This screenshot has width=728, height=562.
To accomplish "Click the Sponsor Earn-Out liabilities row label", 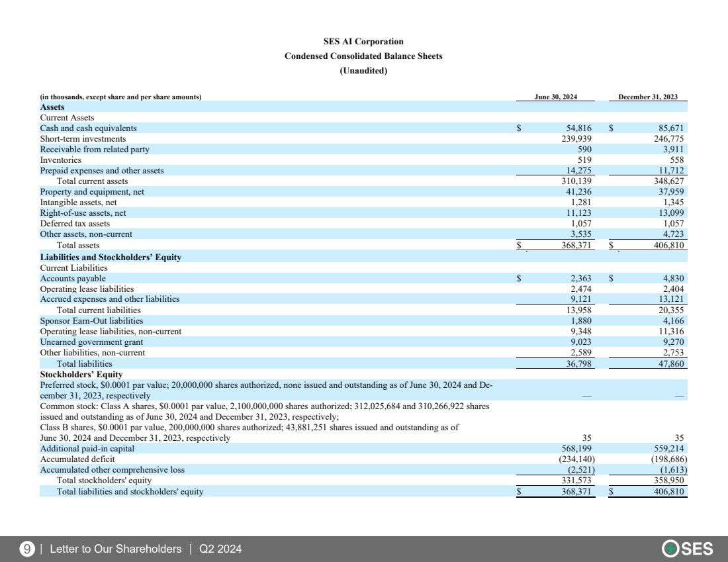I will point(91,321).
